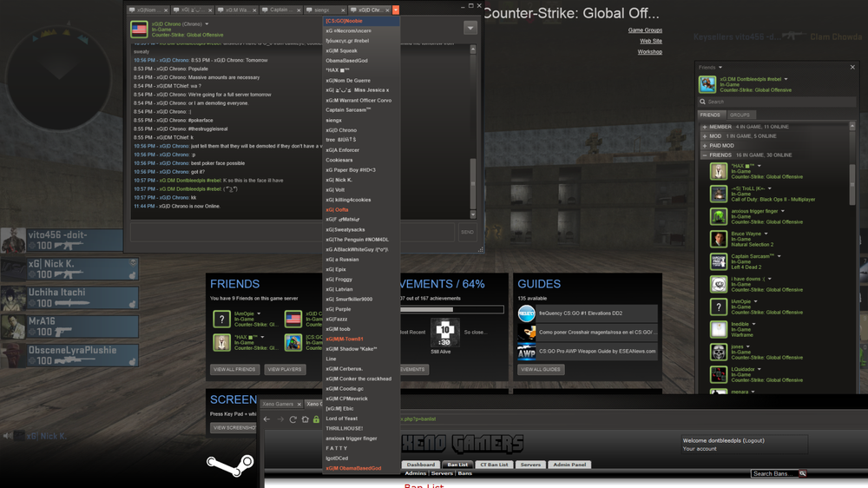Switch to the xG:M Wa... chat tab
868x488 pixels.
(236, 10)
